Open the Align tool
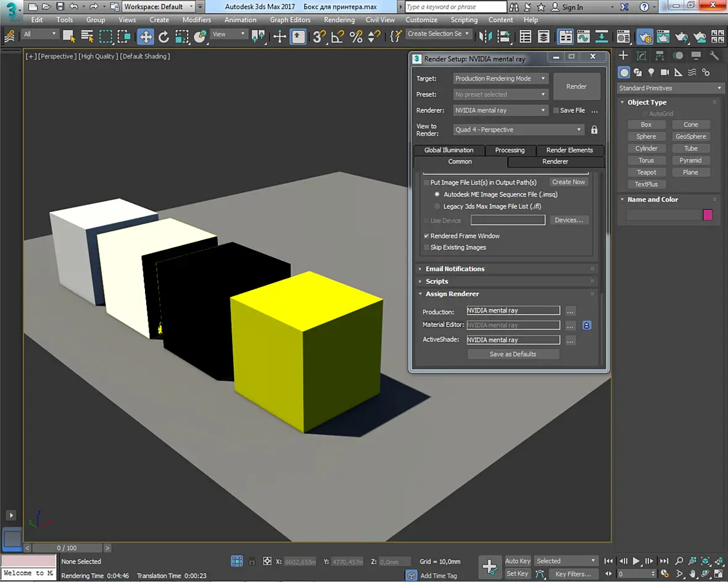 point(504,36)
